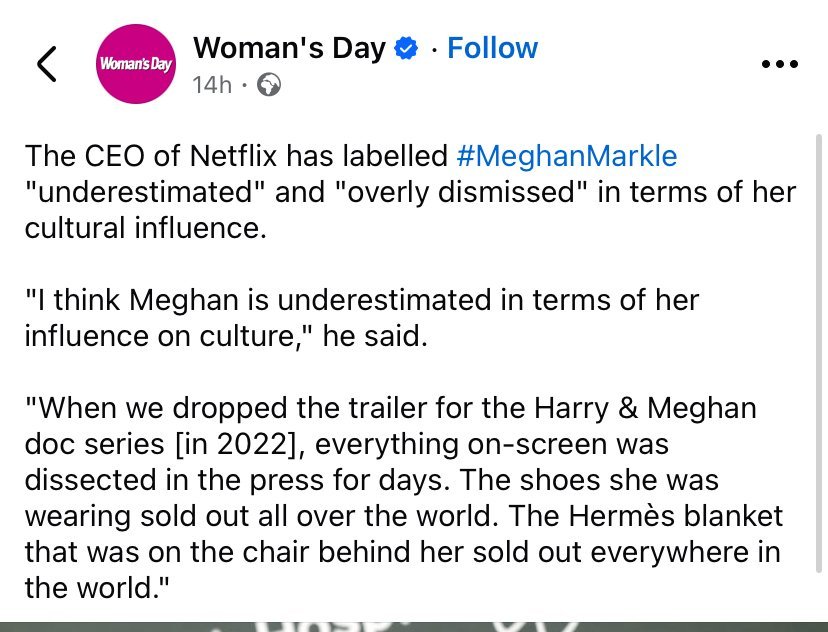The height and width of the screenshot is (632, 828).
Task: Click the blue verified badge
Action: tap(407, 49)
